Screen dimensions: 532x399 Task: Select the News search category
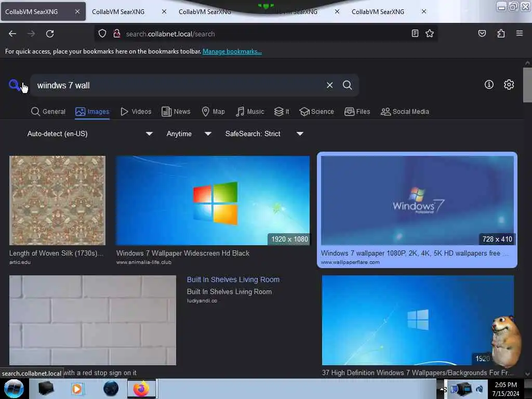pos(176,112)
